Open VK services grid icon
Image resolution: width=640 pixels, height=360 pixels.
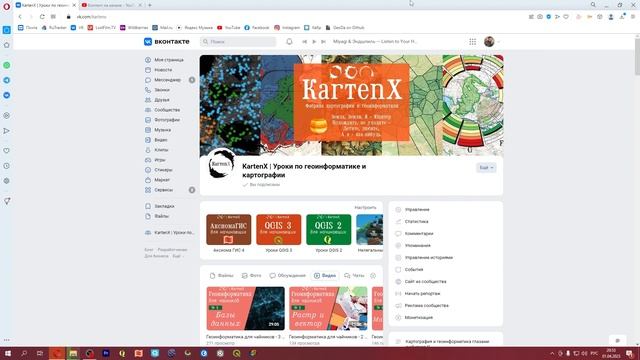coord(472,42)
